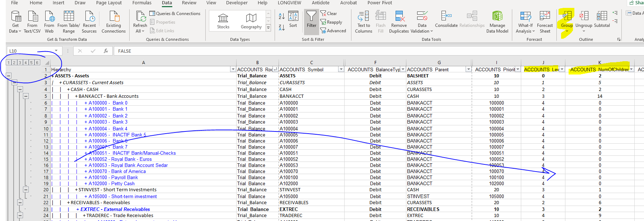Viewport: 644px width, 221px height.
Task: Open ACCOUNTS Priority filter dropdown
Action: click(518, 69)
